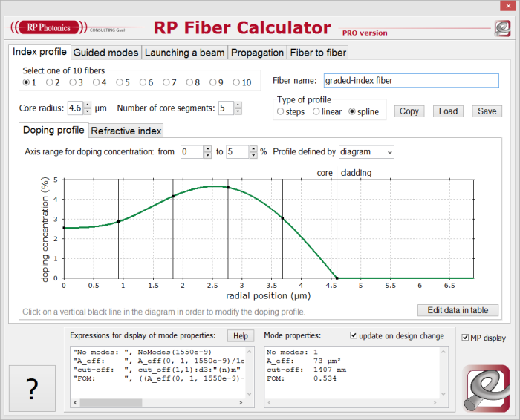Open the Fiber to fiber tab
The height and width of the screenshot is (420, 520).
318,53
